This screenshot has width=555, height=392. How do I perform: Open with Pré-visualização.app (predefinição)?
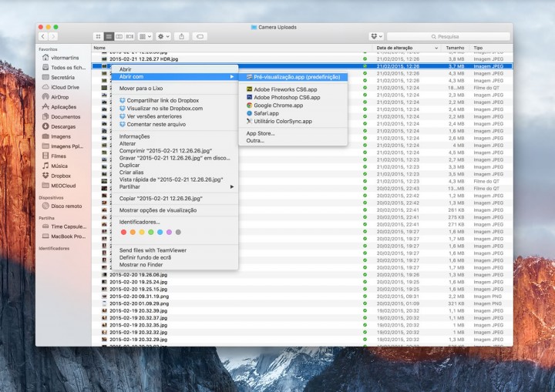click(293, 77)
